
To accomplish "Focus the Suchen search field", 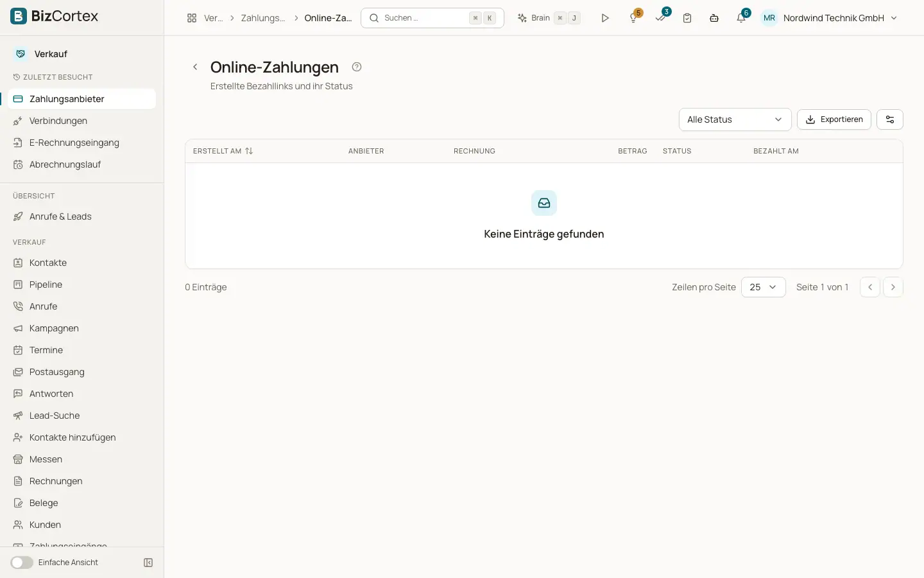I will coord(432,18).
